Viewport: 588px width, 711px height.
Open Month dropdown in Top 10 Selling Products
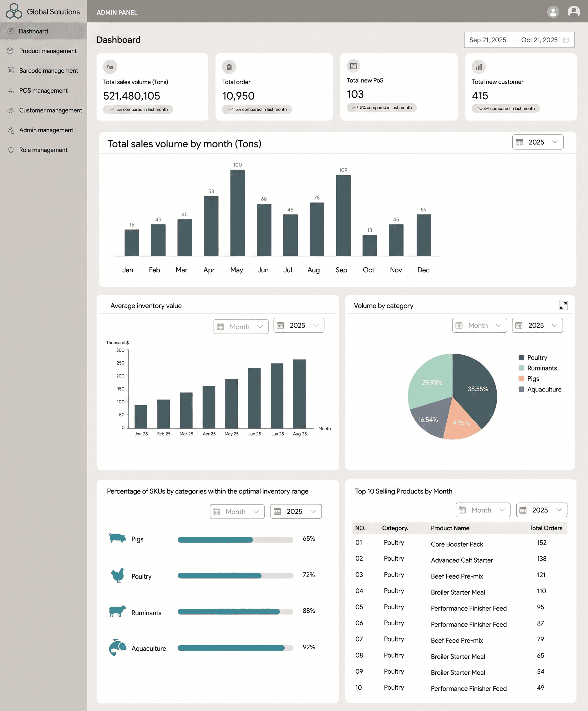[x=483, y=510]
